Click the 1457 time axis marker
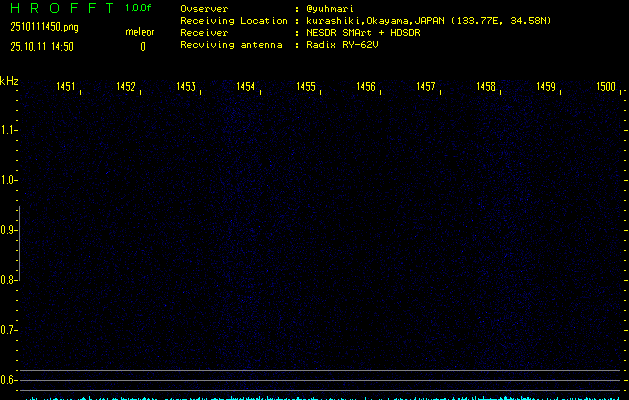 [426, 87]
